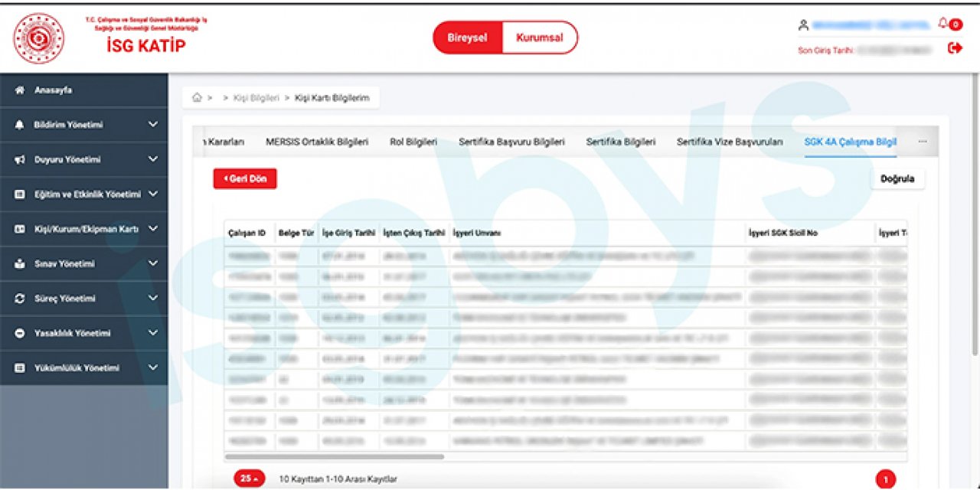Select MERSİS Ortaklık Bilgileri tab

tap(317, 142)
